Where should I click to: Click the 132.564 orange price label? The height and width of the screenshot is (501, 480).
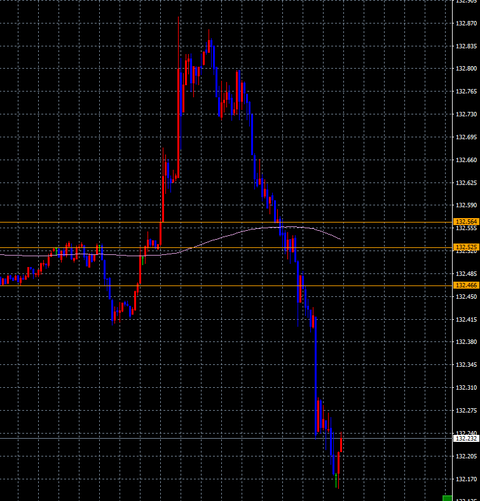[x=467, y=222]
